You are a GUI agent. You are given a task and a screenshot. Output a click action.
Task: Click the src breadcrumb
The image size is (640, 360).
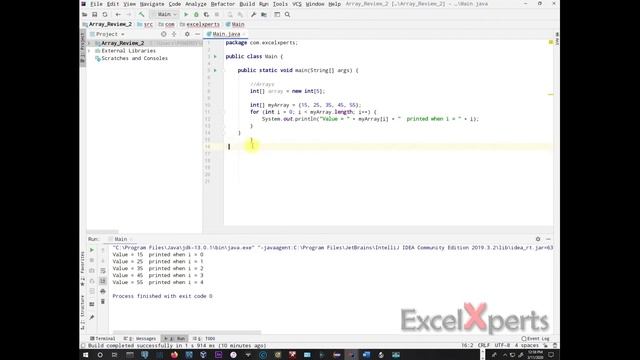coord(145,24)
